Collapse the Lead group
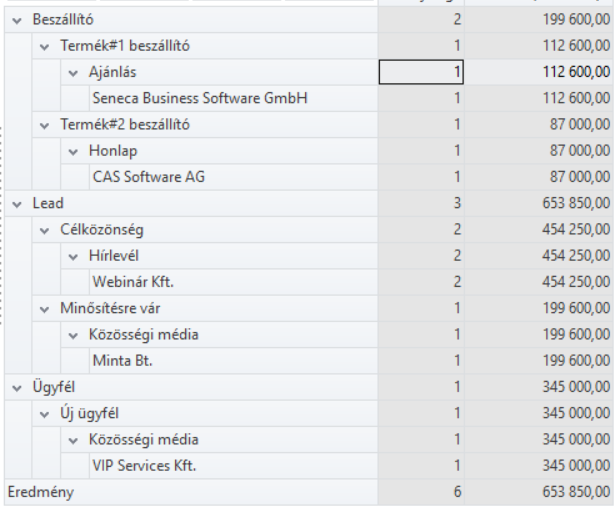The height and width of the screenshot is (508, 614). (17, 203)
